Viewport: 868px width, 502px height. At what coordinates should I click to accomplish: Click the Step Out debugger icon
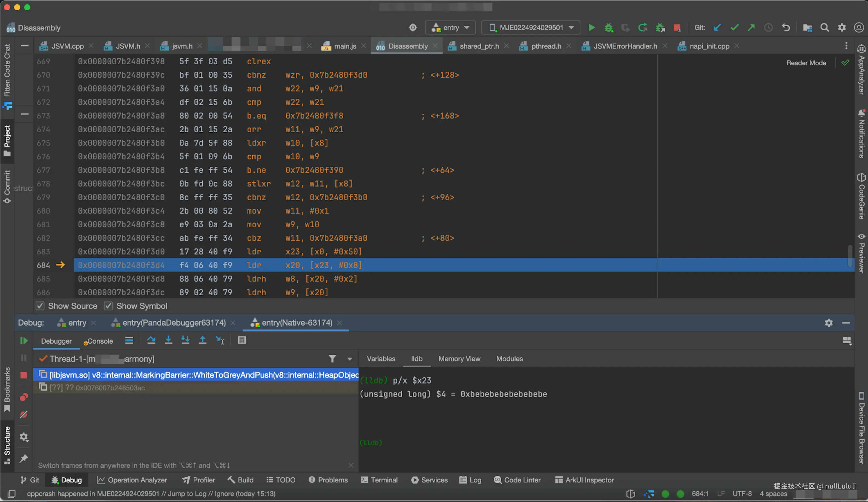203,341
